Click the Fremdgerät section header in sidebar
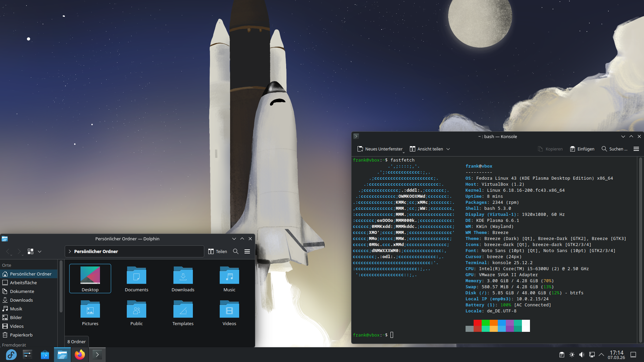The image size is (644, 362). click(x=14, y=345)
